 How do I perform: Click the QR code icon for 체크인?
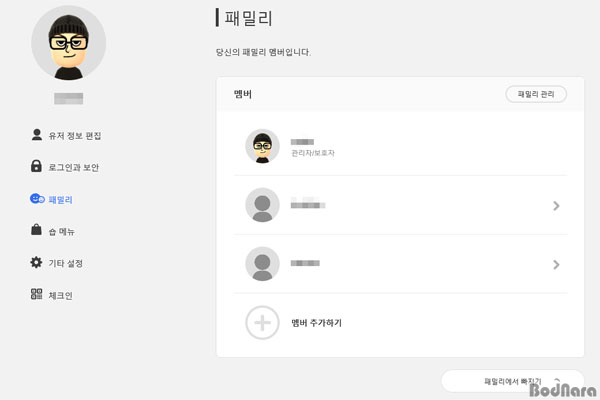[37, 295]
